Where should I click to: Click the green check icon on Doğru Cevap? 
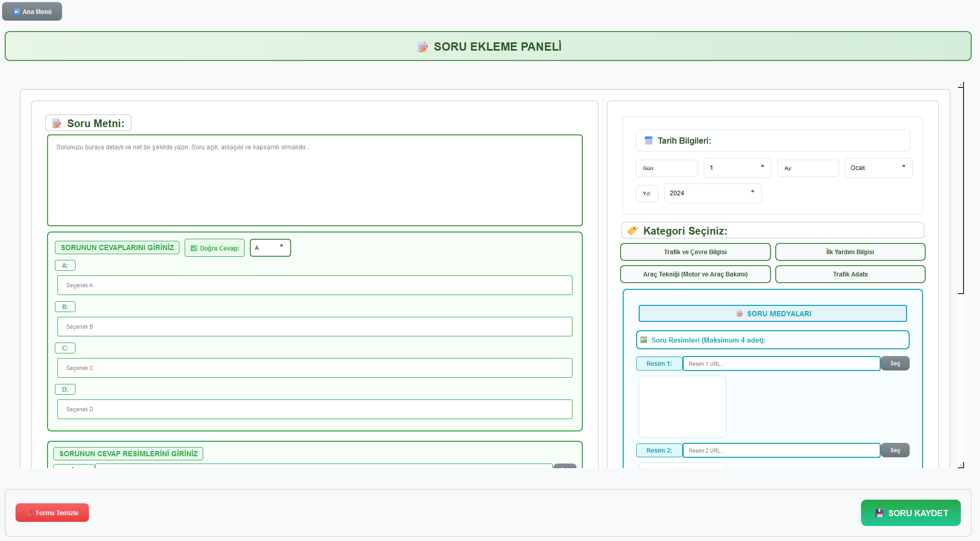pos(194,249)
